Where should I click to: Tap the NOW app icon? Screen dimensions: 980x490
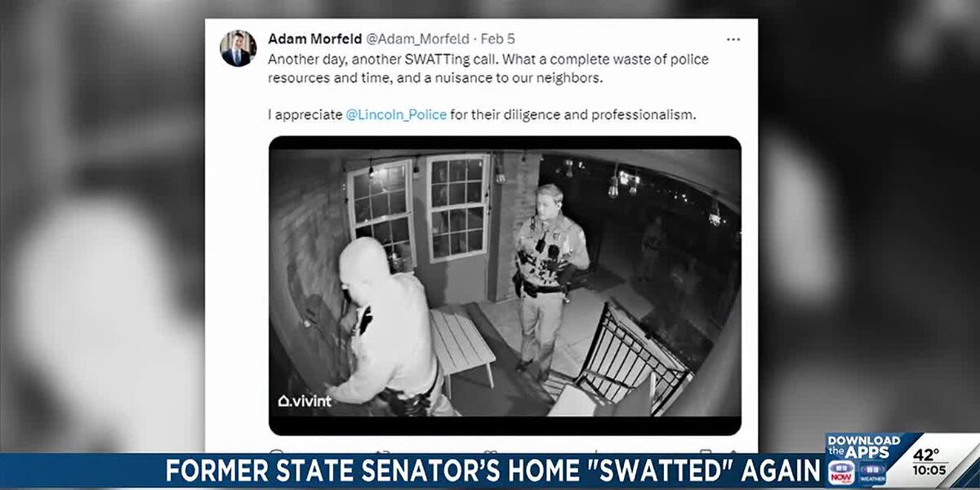pyautogui.click(x=840, y=472)
